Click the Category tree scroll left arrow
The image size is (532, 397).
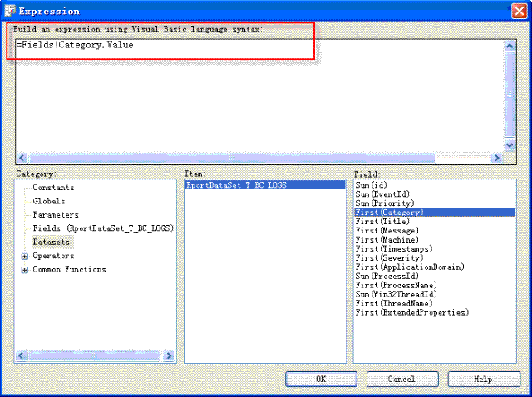tap(21, 356)
